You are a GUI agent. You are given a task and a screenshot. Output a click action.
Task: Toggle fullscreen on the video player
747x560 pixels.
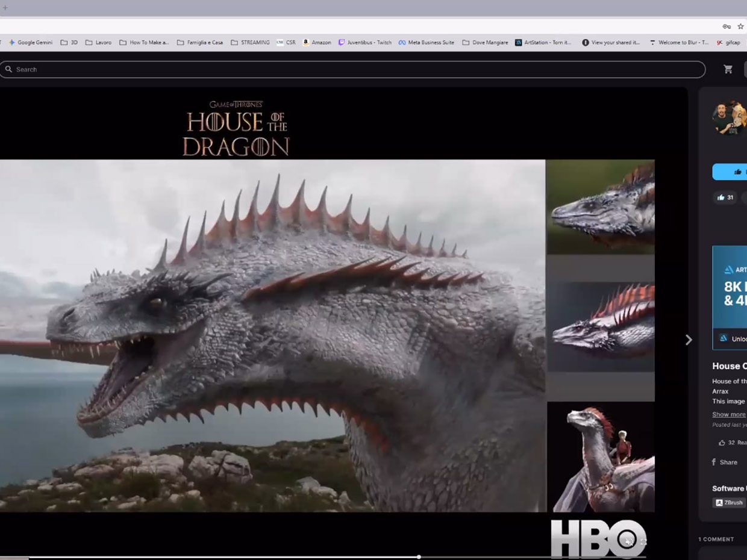[643, 541]
